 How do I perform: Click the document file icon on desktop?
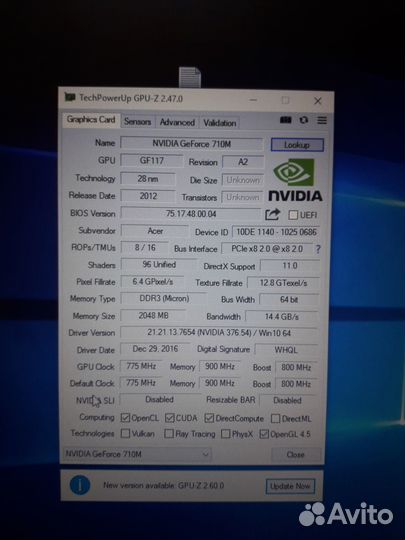[x=190, y=77]
